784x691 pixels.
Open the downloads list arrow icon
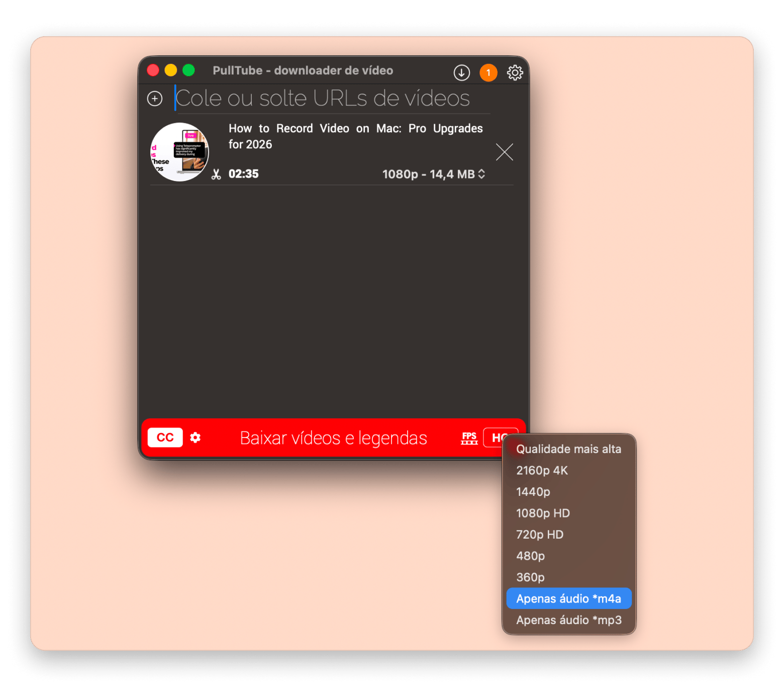click(461, 72)
